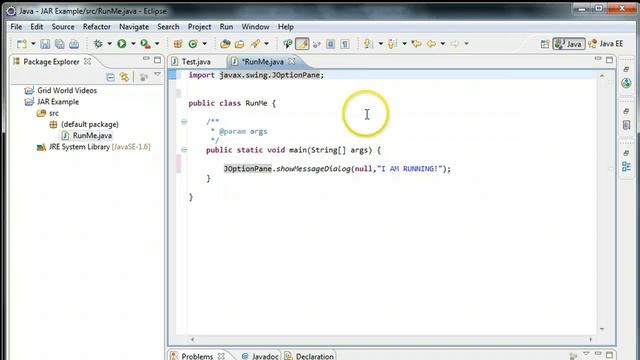Switch to the Java EE perspective

click(606, 44)
